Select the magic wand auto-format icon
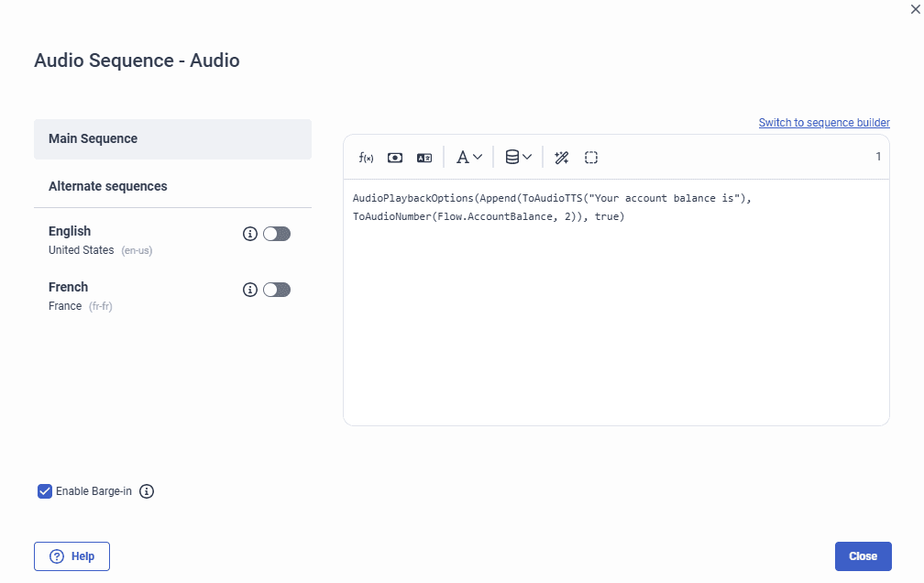 pyautogui.click(x=561, y=157)
